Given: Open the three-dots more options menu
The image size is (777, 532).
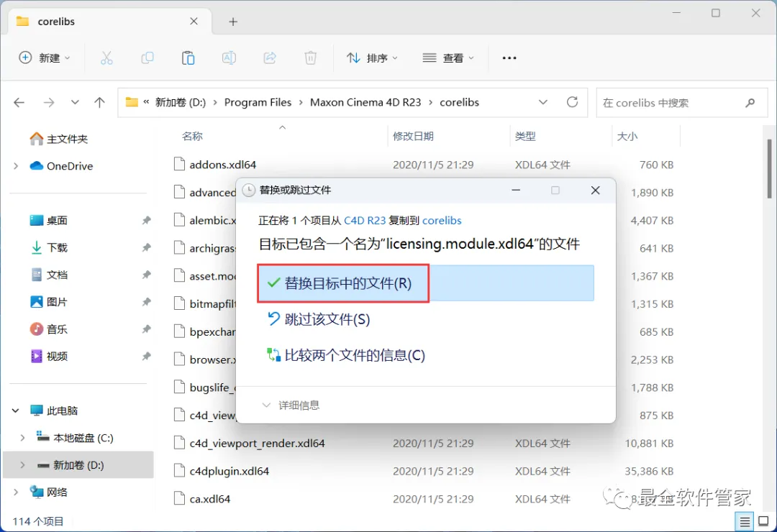Looking at the screenshot, I should (509, 58).
